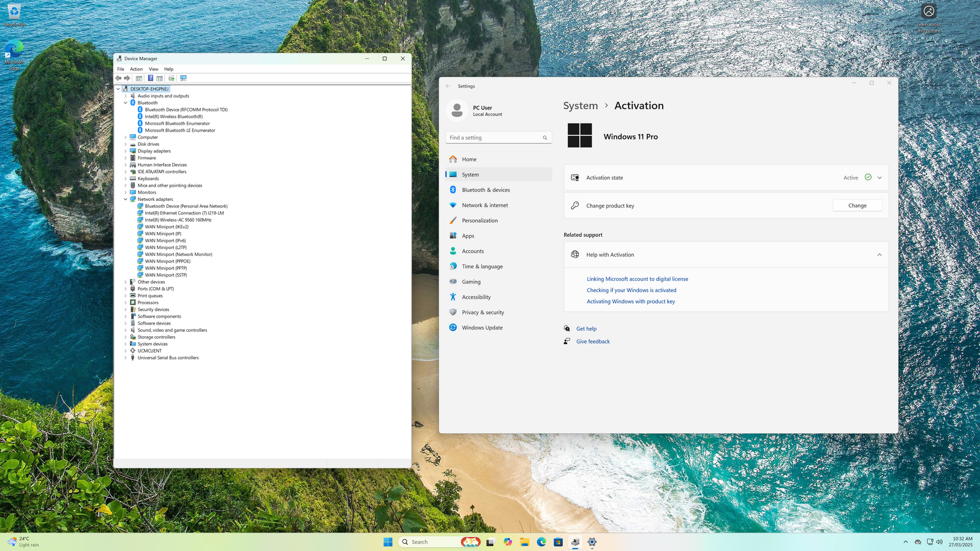Open File Explorer from the taskbar
Image resolution: width=980 pixels, height=551 pixels.
pyautogui.click(x=524, y=542)
